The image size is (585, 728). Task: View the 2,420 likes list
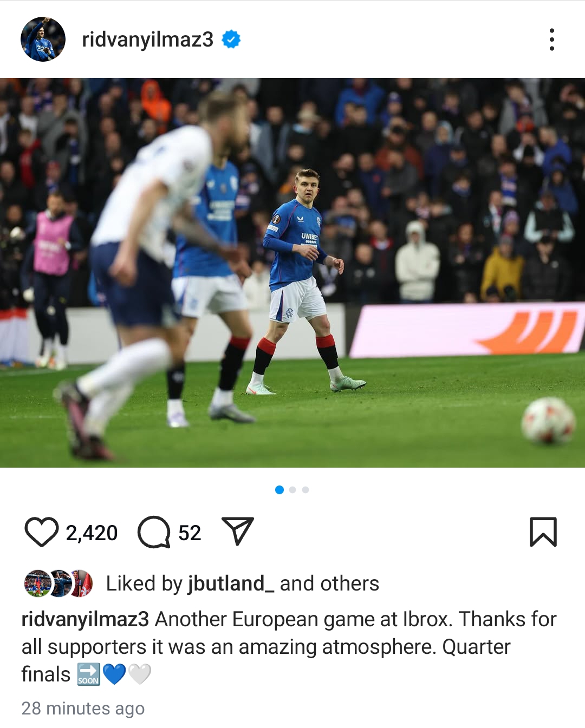point(92,533)
